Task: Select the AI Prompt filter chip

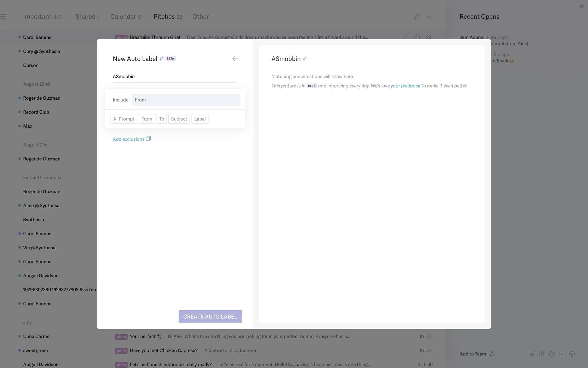Action: click(x=124, y=119)
